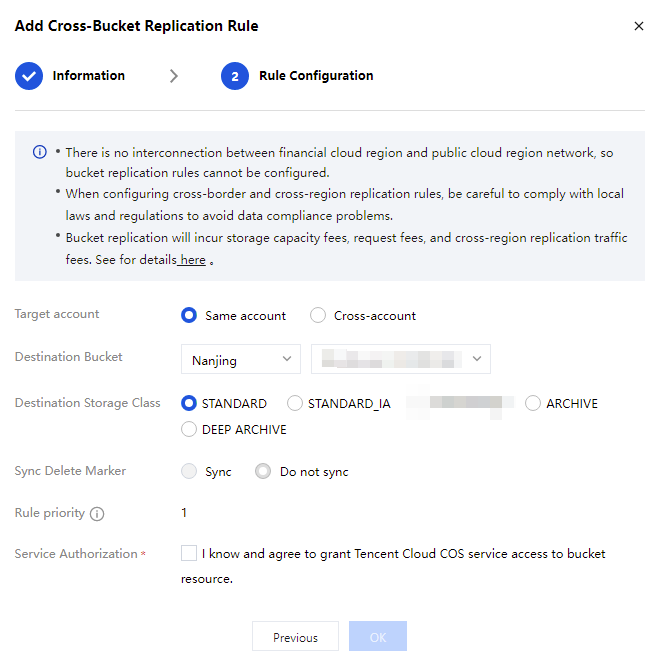The height and width of the screenshot is (661, 662).
Task: Click the info icon in notice box
Action: (x=40, y=152)
